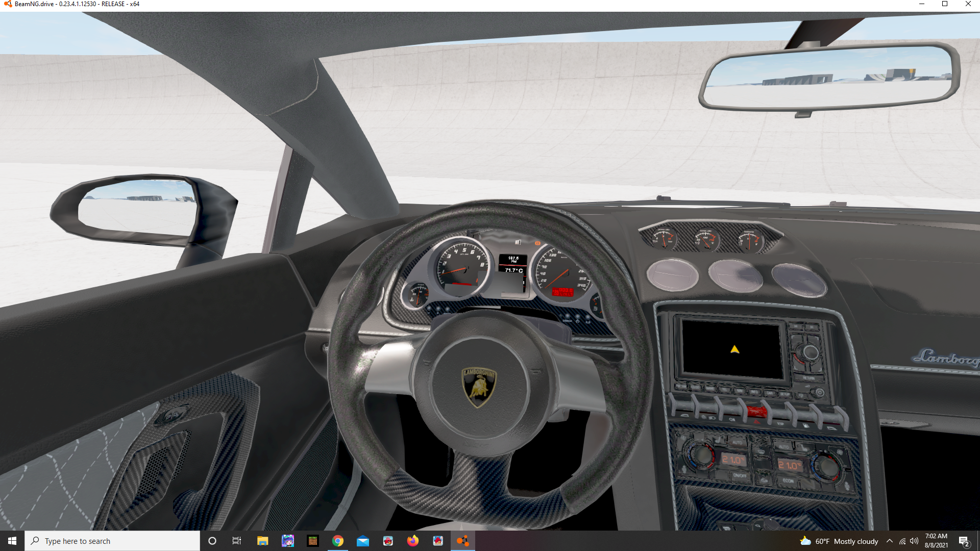Open the Mail app from the taskbar

click(x=363, y=541)
